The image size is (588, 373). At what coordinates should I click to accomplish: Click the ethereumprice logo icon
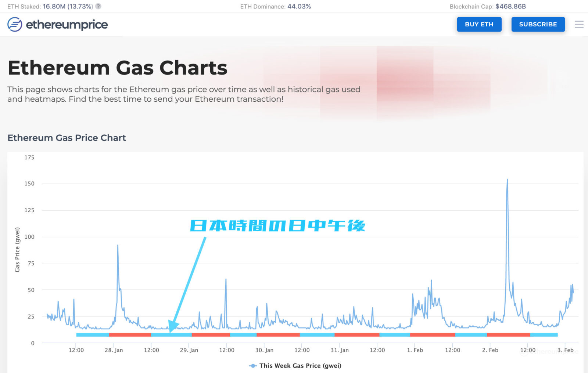click(15, 24)
